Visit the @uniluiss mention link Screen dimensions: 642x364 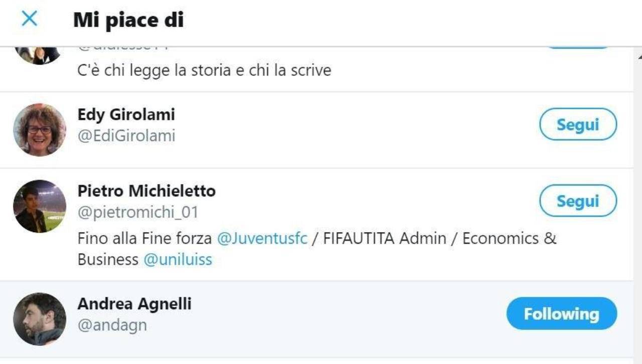(178, 260)
